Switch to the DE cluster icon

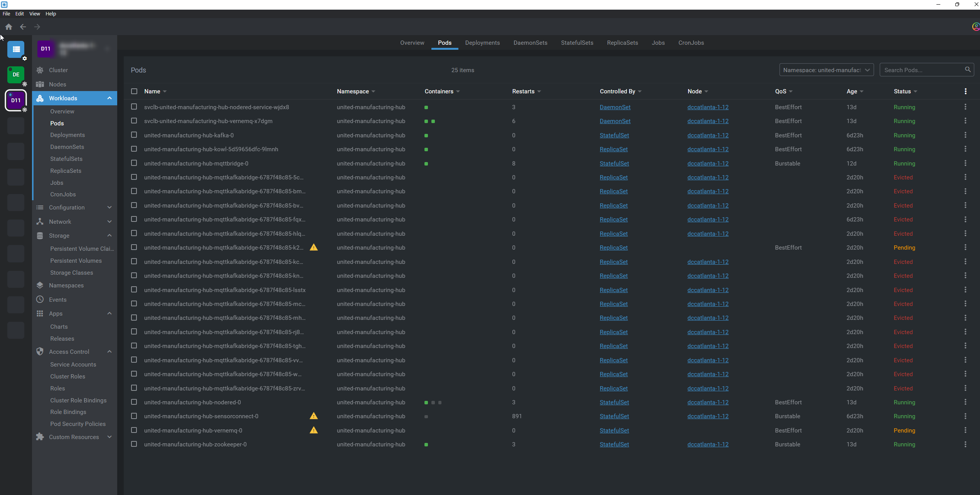[x=16, y=74]
